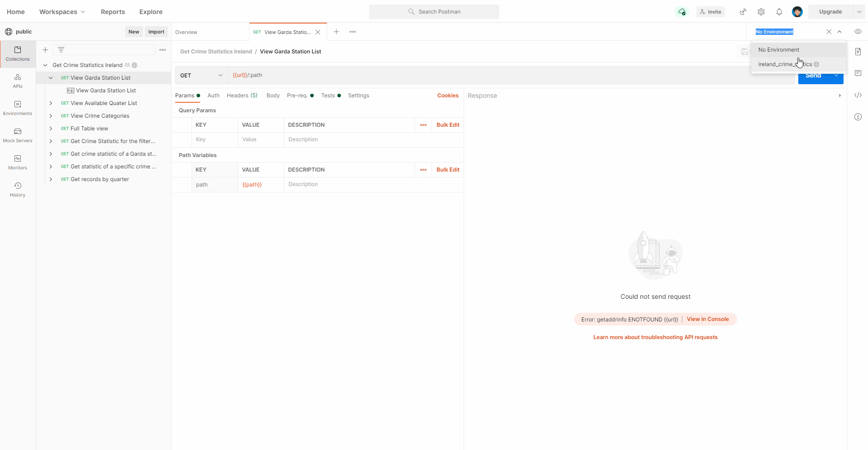Image resolution: width=868 pixels, height=450 pixels.
Task: Close the View Garda Station List tab
Action: pos(318,32)
